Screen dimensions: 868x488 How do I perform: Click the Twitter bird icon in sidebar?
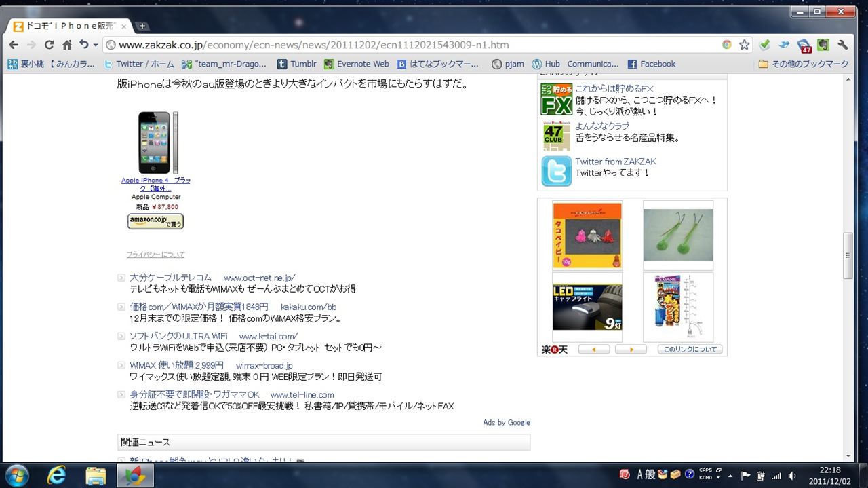(x=556, y=171)
